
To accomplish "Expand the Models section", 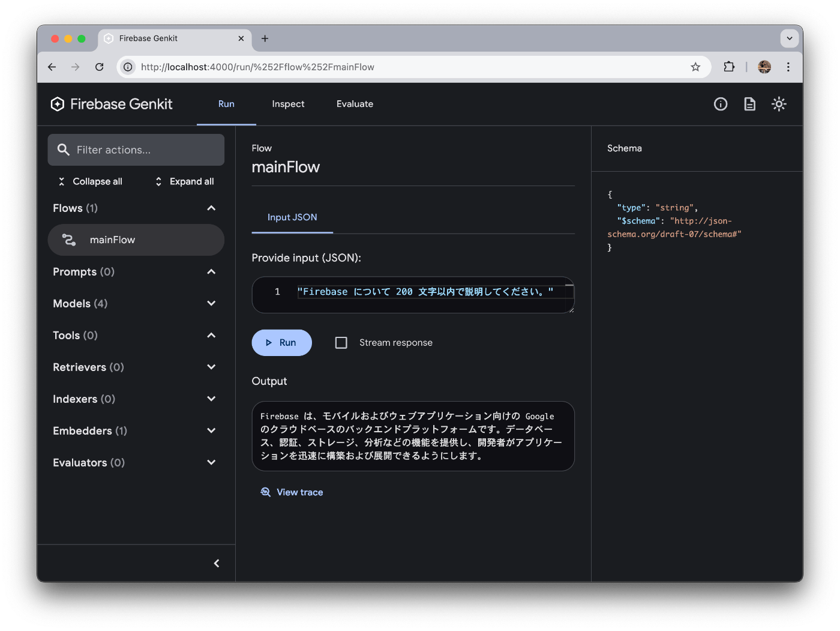I will (211, 303).
